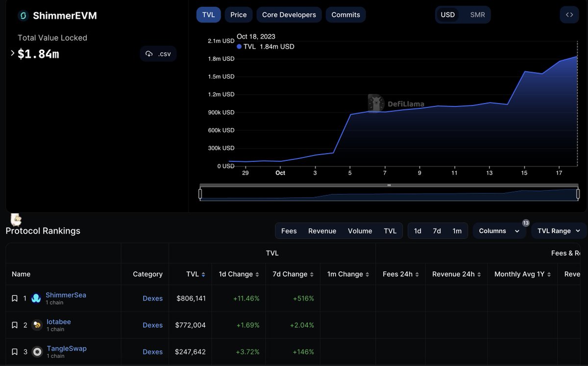The image size is (588, 366).
Task: Click the $772,004 TVL value
Action: click(191, 325)
